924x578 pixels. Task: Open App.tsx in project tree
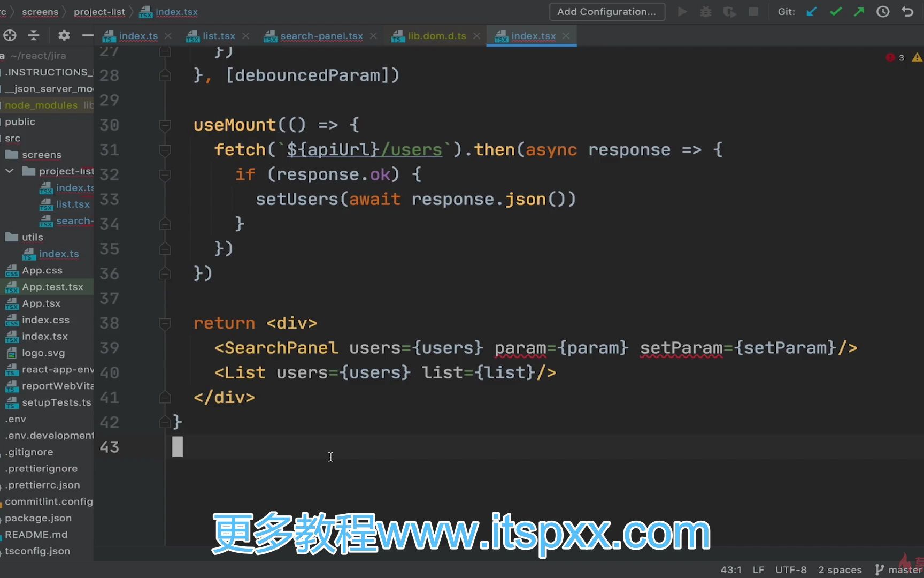[41, 303]
